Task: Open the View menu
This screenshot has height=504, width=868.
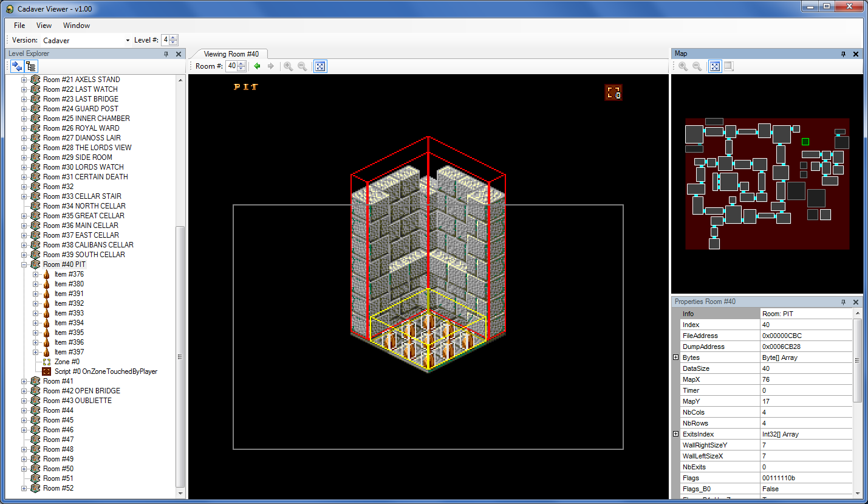Action: 44,26
